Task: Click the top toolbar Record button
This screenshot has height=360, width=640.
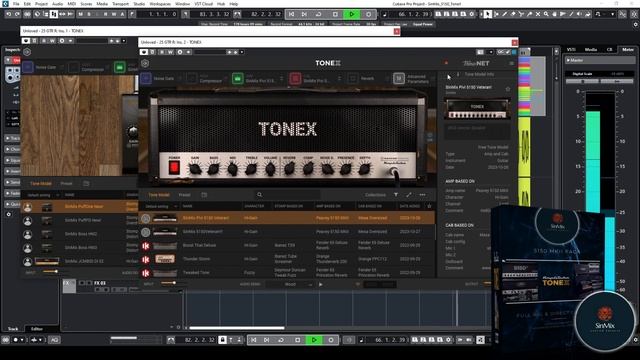Action: [x=368, y=14]
